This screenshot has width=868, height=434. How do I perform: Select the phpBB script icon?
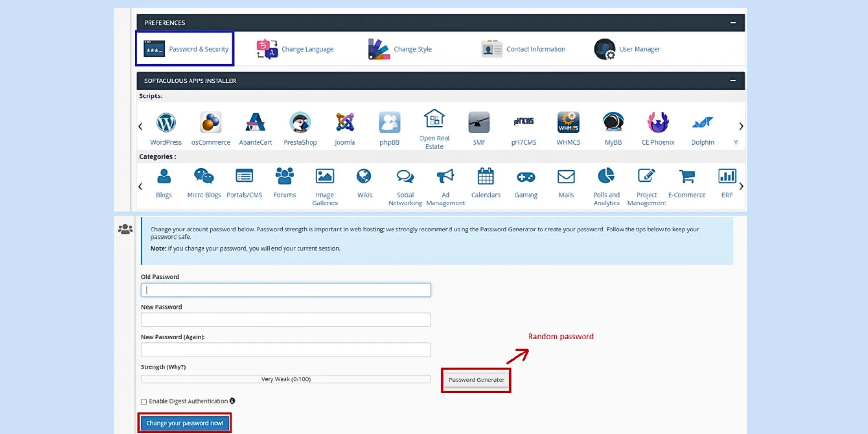389,123
